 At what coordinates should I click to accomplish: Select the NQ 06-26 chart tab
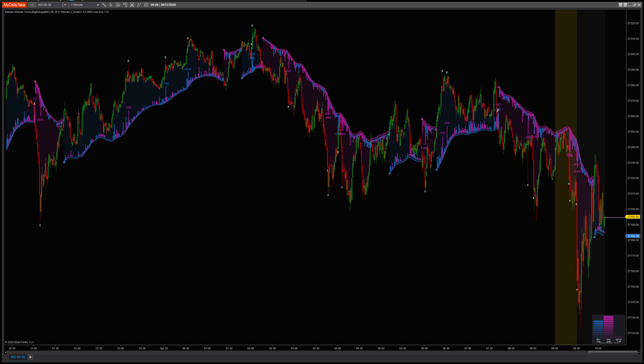[x=18, y=357]
